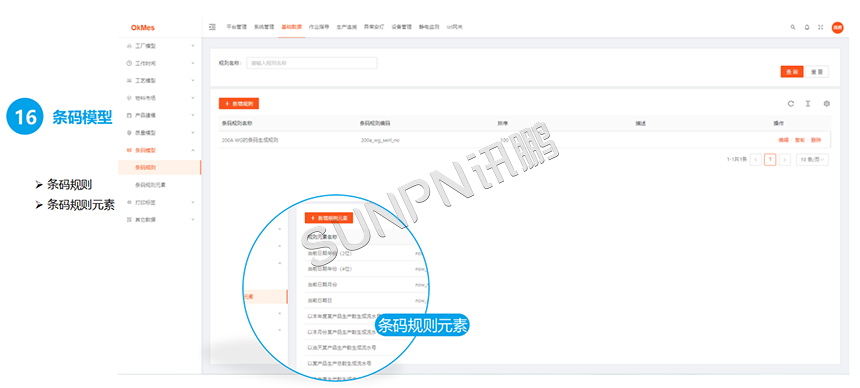Screen dimensions: 860x388
Task: Click the 产品建模 box icon in sidebar
Action: click(129, 115)
